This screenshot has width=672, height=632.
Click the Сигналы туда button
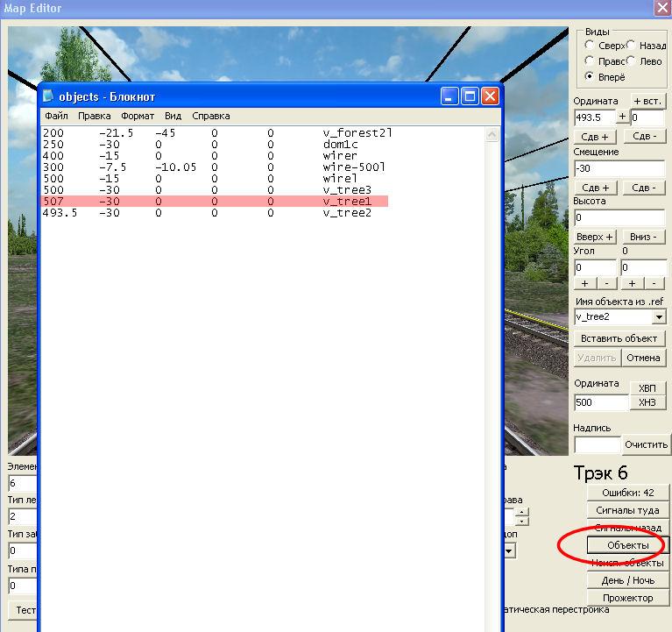pyautogui.click(x=627, y=510)
